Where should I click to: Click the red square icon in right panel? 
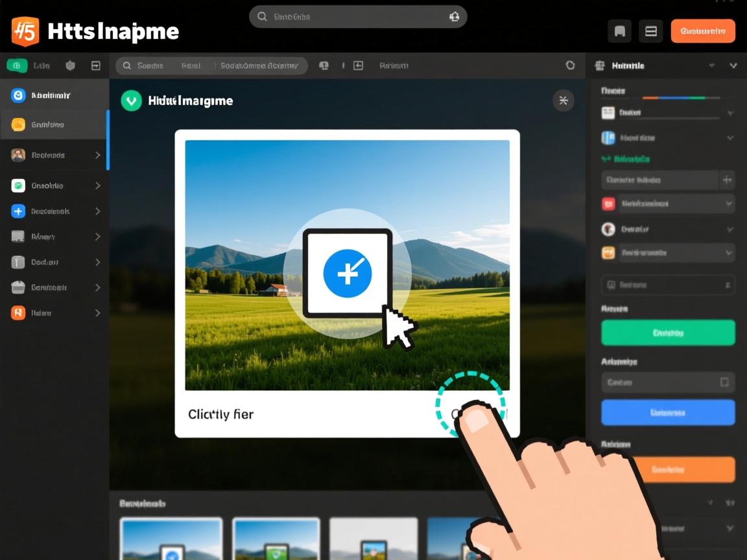[x=608, y=204]
